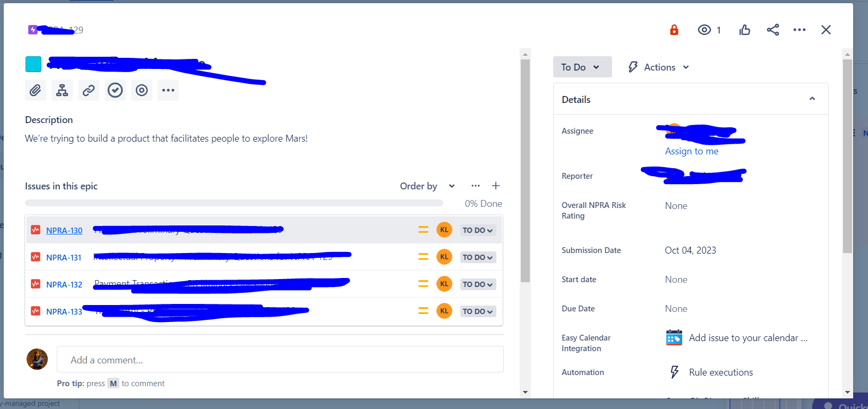Open the more options under the title
868x409 pixels.
pyautogui.click(x=168, y=90)
